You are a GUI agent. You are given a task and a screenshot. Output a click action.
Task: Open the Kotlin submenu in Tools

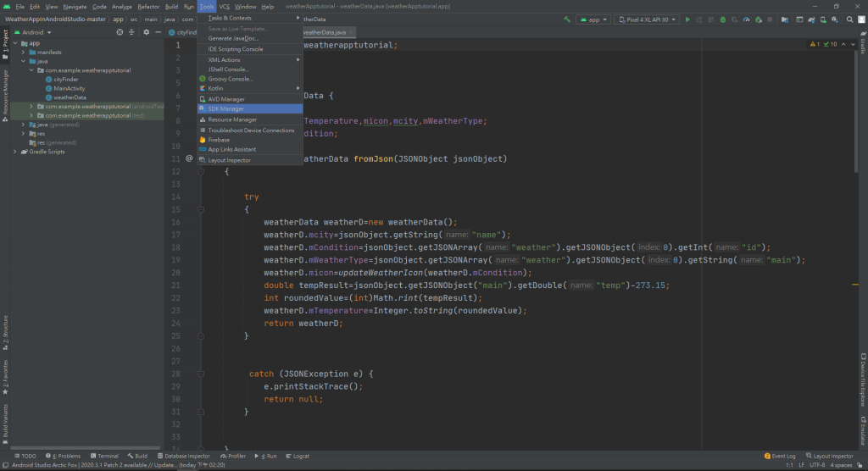(250, 88)
